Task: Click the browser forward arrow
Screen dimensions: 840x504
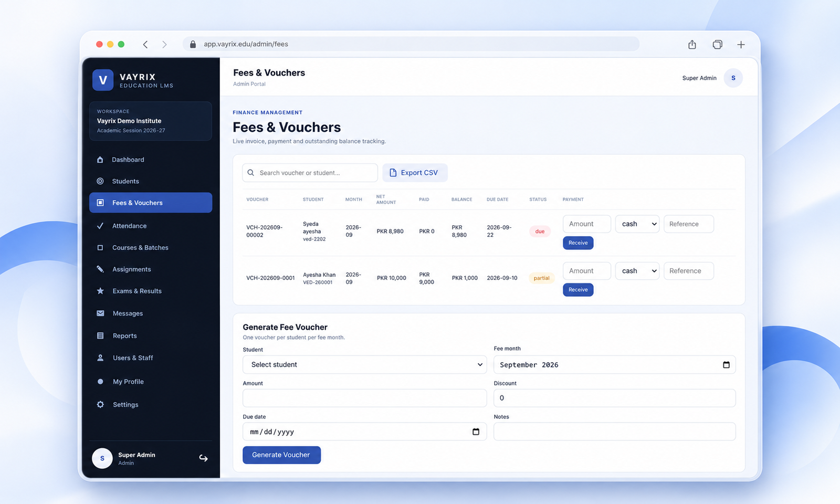Action: pyautogui.click(x=164, y=45)
